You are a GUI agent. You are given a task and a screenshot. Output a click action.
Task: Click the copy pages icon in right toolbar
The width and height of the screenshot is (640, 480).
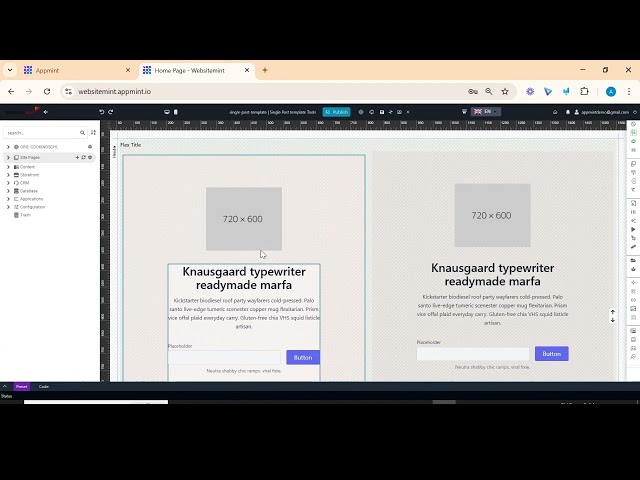[633, 163]
